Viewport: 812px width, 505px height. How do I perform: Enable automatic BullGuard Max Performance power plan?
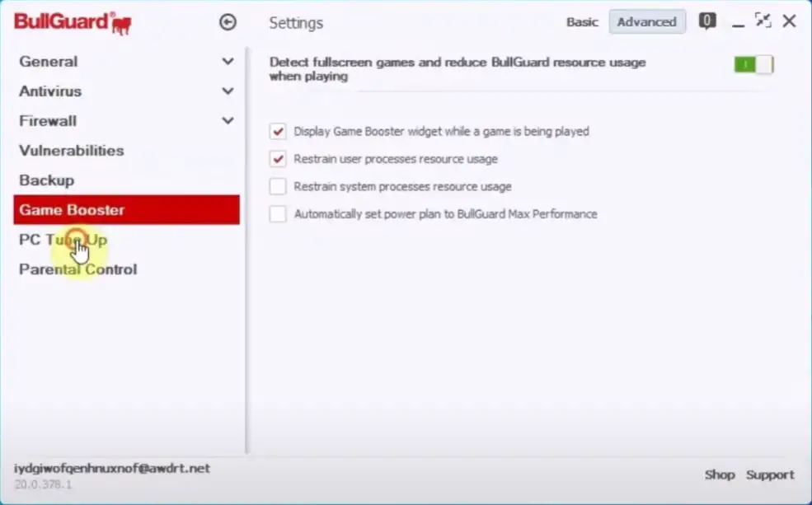278,214
